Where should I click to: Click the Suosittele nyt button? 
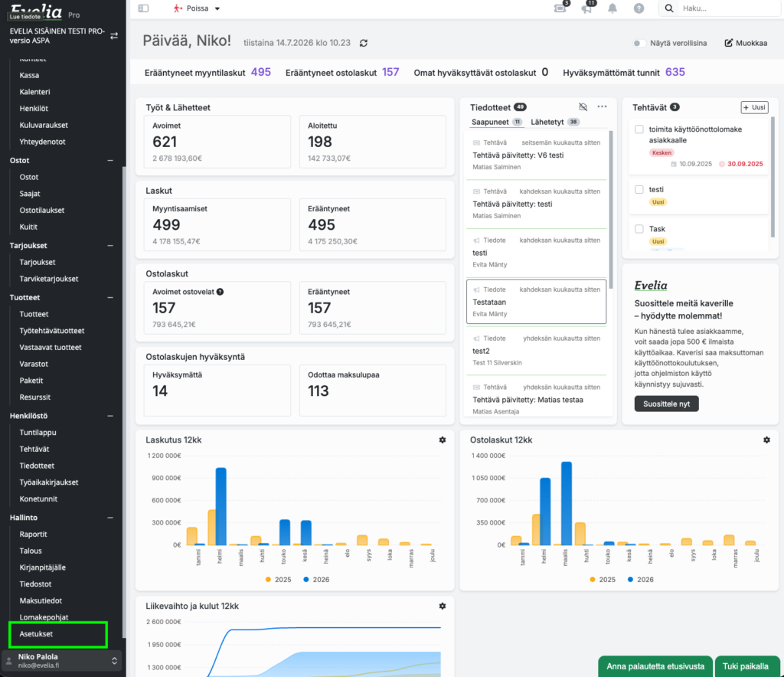tap(666, 404)
